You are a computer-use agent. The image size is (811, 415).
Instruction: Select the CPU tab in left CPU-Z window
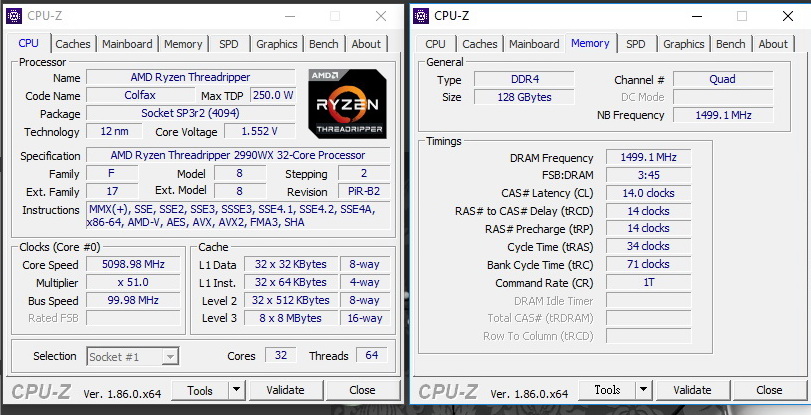click(x=28, y=43)
